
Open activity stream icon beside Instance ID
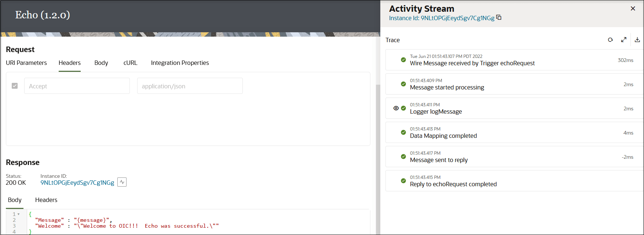coord(122,182)
